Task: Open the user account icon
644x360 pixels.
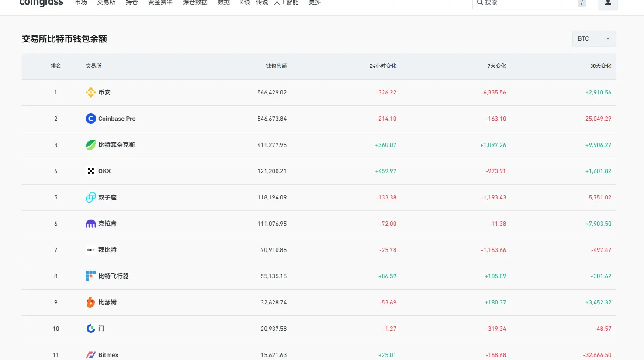Action: [608, 3]
